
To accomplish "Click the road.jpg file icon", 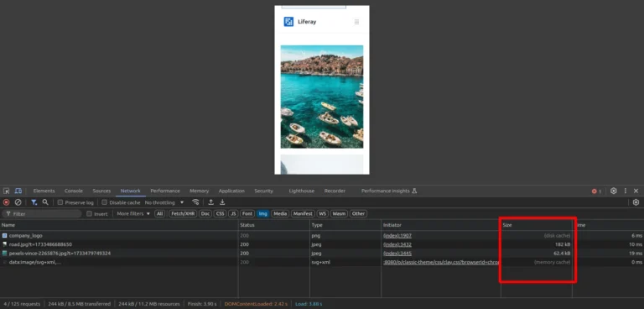I will click(x=4, y=244).
